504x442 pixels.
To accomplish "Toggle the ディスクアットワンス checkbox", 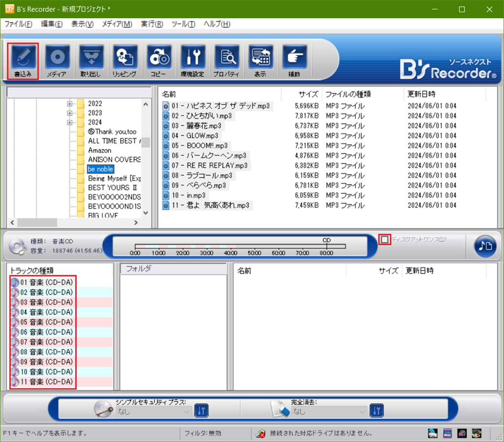I will (384, 240).
